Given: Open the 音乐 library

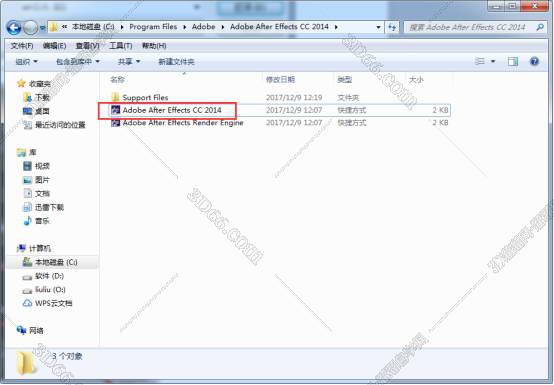Looking at the screenshot, I should tap(42, 221).
